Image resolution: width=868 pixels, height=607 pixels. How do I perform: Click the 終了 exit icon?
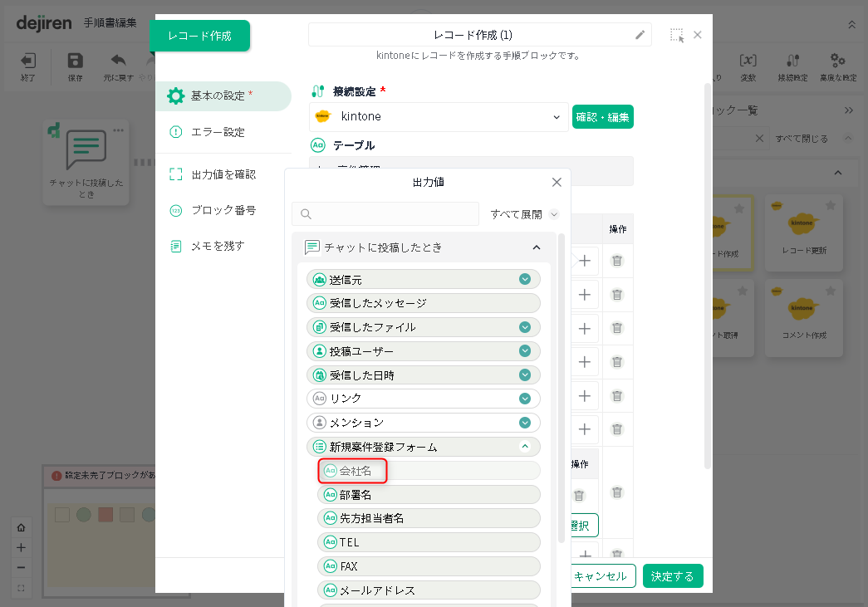click(x=28, y=61)
